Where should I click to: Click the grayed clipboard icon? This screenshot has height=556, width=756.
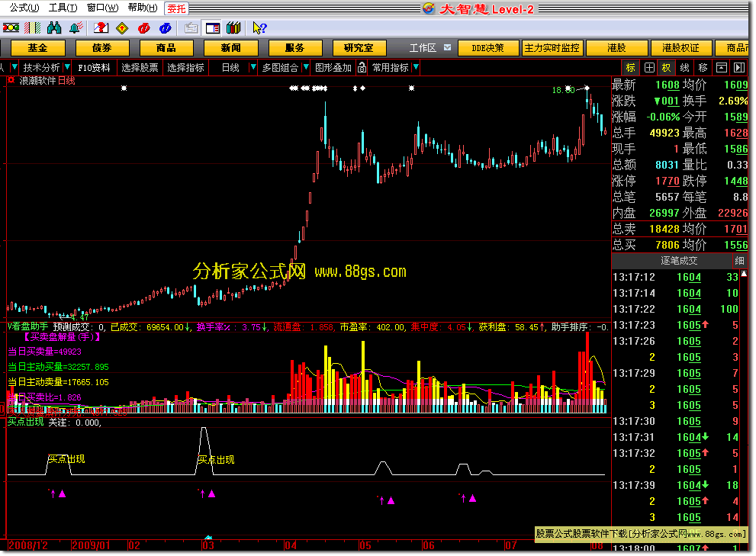(x=191, y=28)
